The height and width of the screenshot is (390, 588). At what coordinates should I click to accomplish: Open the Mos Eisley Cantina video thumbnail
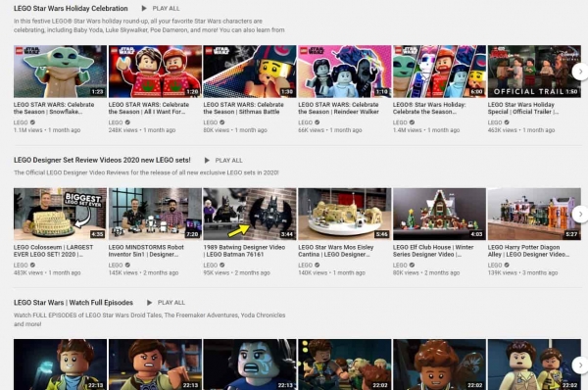(x=345, y=215)
